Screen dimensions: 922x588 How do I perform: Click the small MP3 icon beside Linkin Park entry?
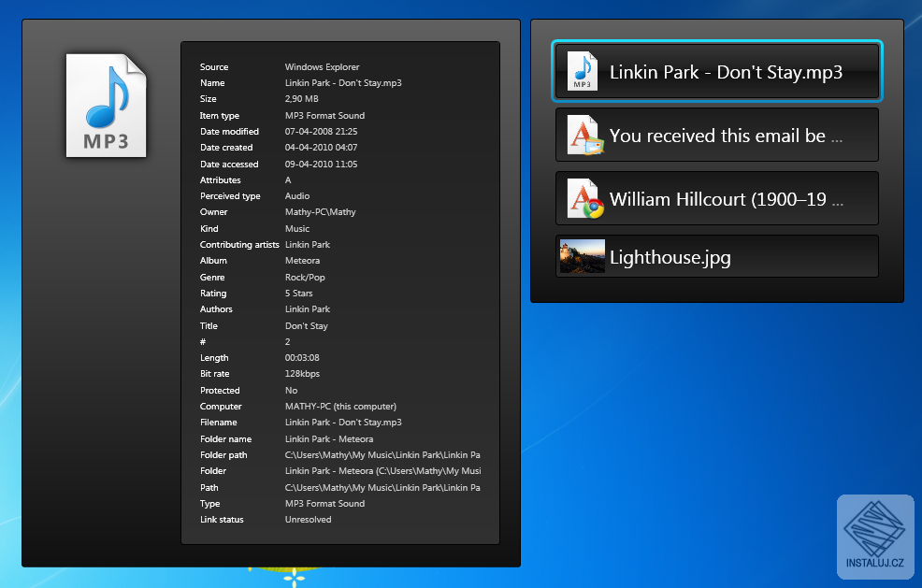[x=583, y=72]
